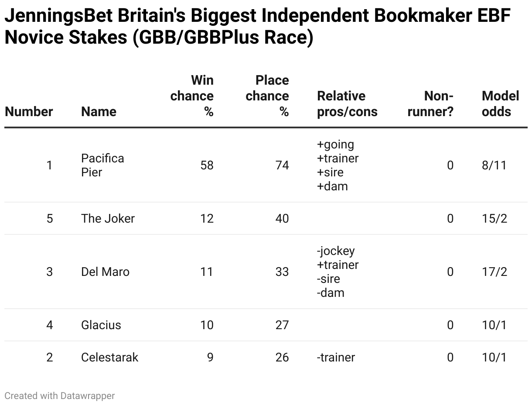The height and width of the screenshot is (406, 532).
Task: Click the Created with Datawrapper link
Action: [60, 396]
